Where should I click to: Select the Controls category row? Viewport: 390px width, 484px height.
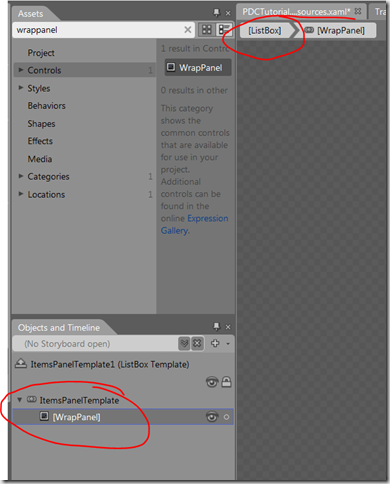(x=85, y=70)
